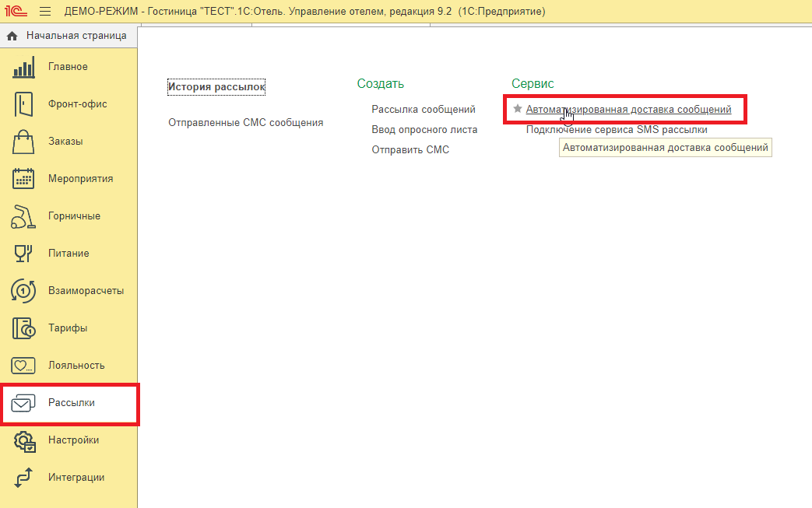Viewport: 812px width, 508px height.
Task: Open the Настройки section
Action: pyautogui.click(x=73, y=440)
